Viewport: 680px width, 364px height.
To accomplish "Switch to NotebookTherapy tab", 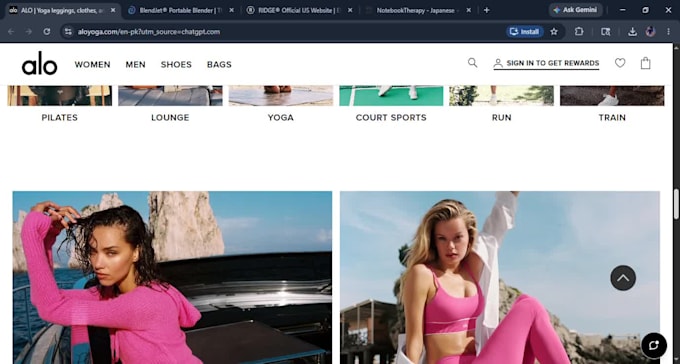I will (418, 10).
